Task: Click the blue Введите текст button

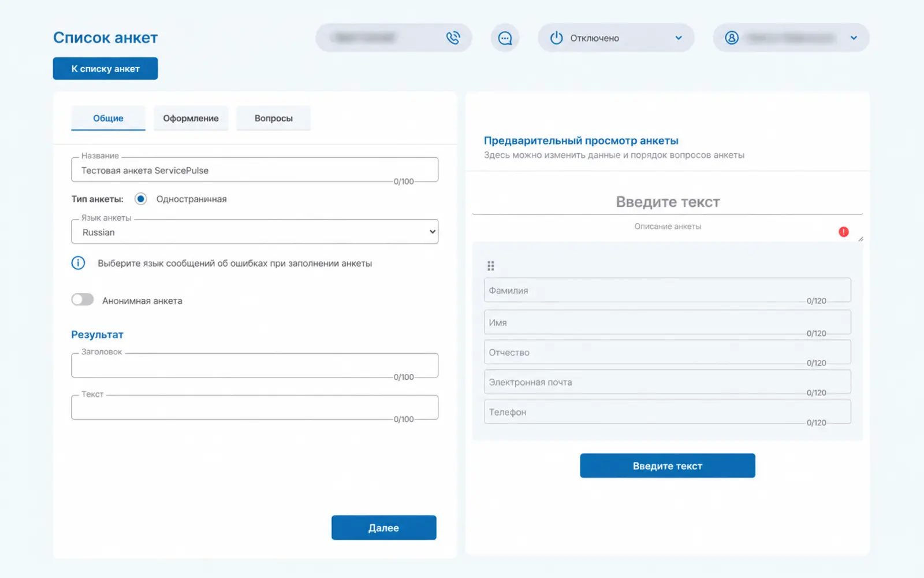Action: [x=668, y=466]
